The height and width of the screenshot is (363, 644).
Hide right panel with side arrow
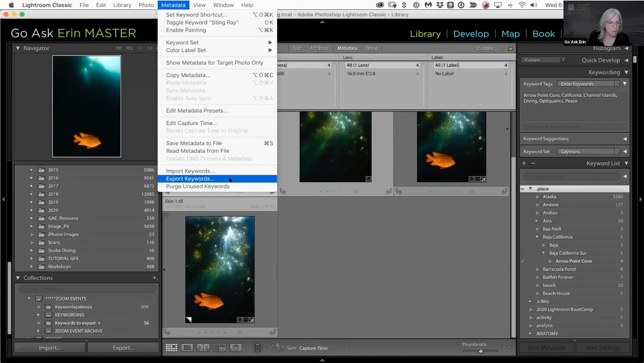point(641,199)
